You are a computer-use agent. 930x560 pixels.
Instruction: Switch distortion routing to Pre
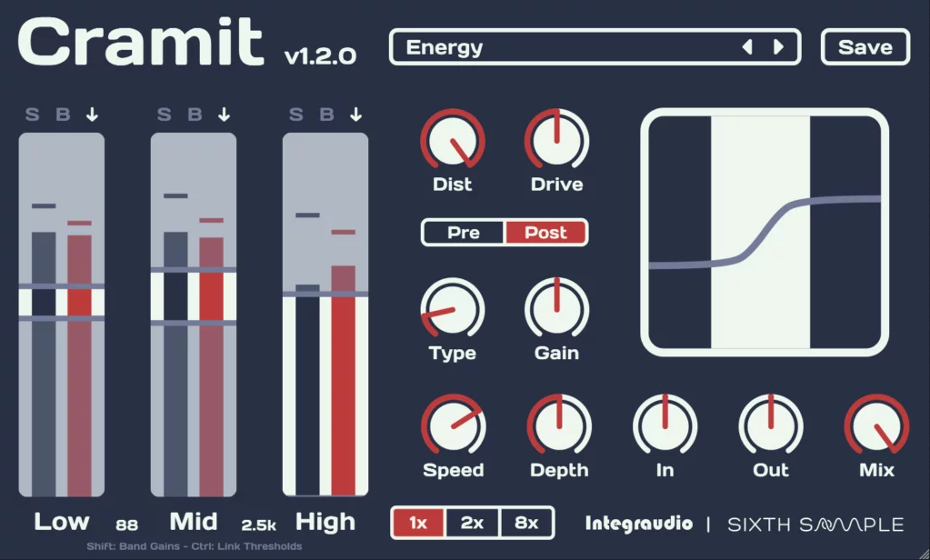[x=464, y=233]
